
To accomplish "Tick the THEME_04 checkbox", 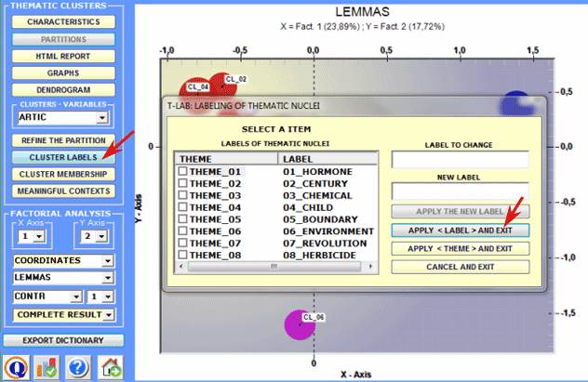I will pyautogui.click(x=182, y=207).
